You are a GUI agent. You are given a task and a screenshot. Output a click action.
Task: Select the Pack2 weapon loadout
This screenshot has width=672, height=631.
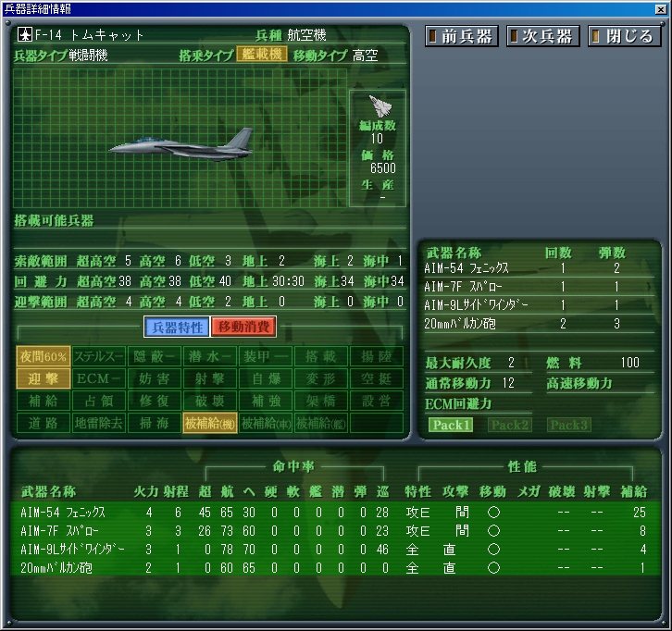(510, 425)
